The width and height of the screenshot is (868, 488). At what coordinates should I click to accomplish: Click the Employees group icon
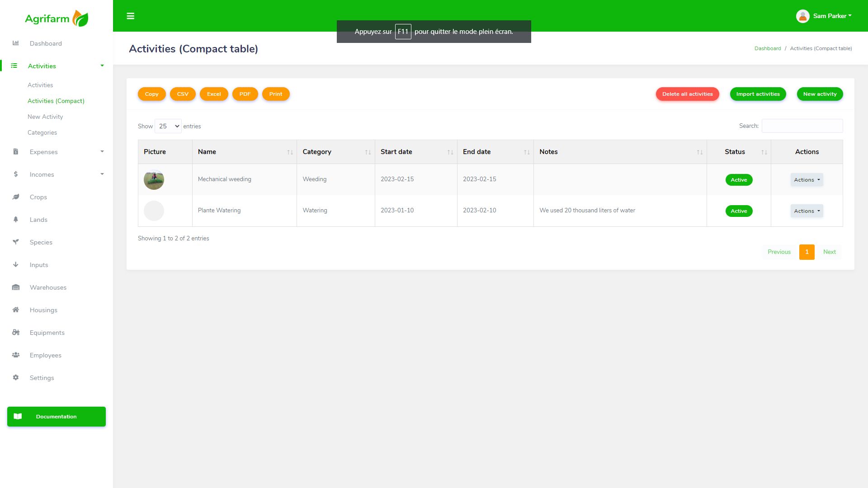tap(16, 355)
